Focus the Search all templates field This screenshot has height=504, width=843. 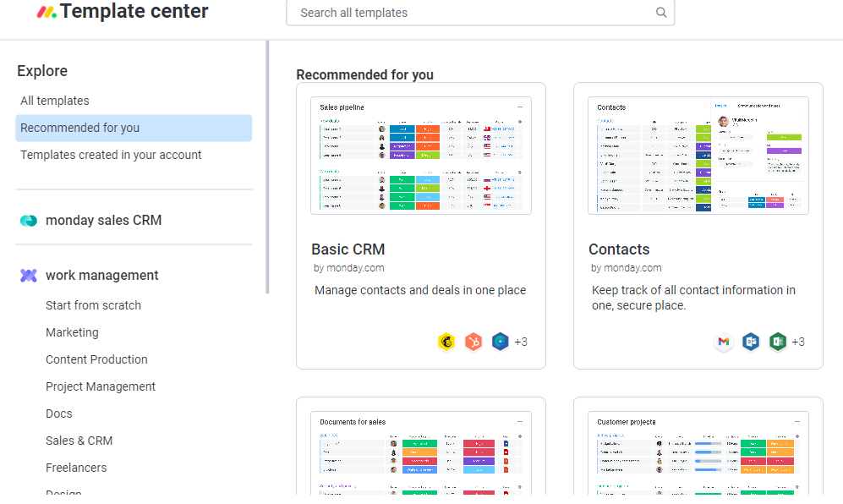pyautogui.click(x=480, y=13)
